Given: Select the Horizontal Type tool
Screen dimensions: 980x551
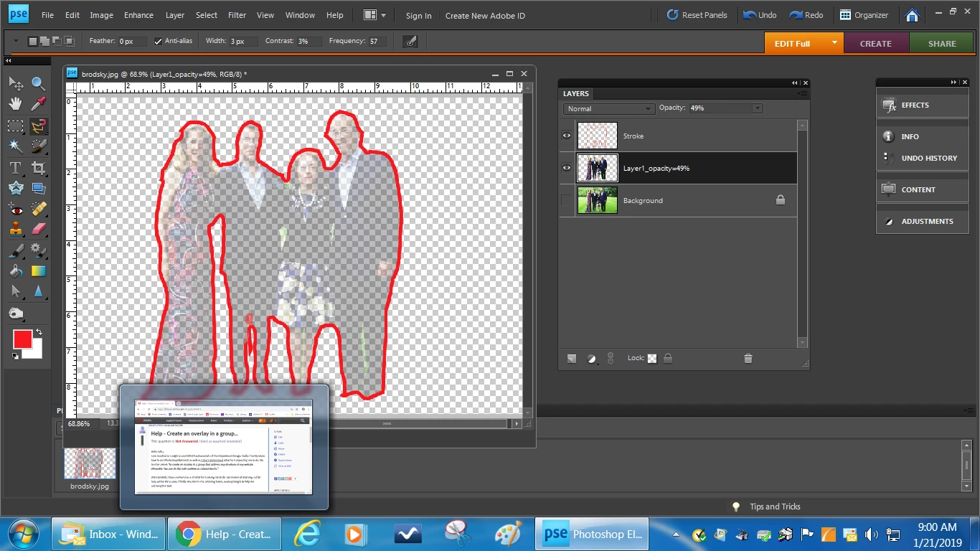Looking at the screenshot, I should [15, 169].
